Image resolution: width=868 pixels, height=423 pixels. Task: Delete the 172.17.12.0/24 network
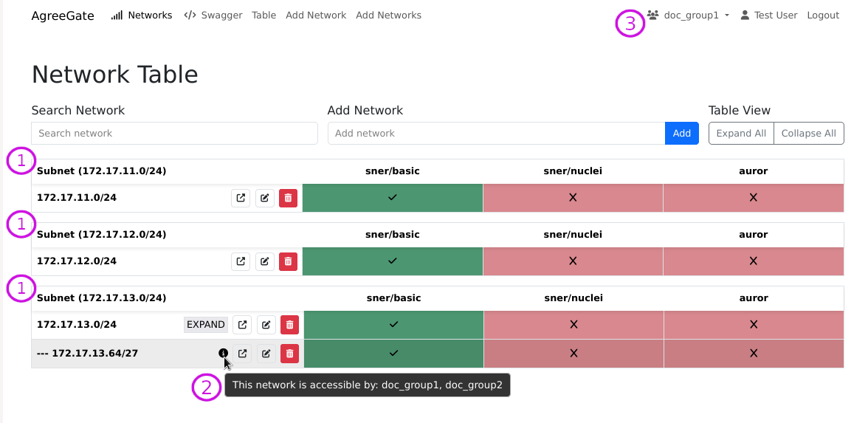tap(288, 261)
